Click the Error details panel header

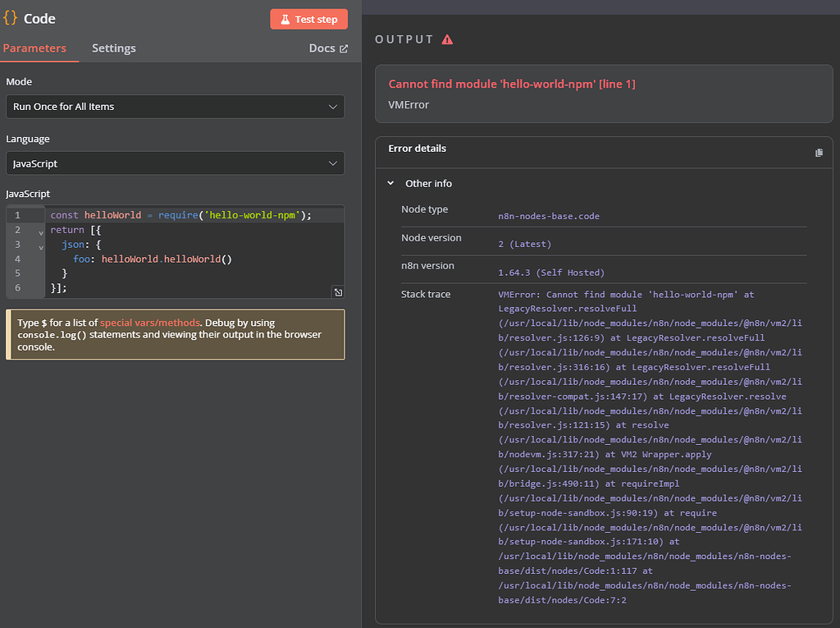[417, 149]
